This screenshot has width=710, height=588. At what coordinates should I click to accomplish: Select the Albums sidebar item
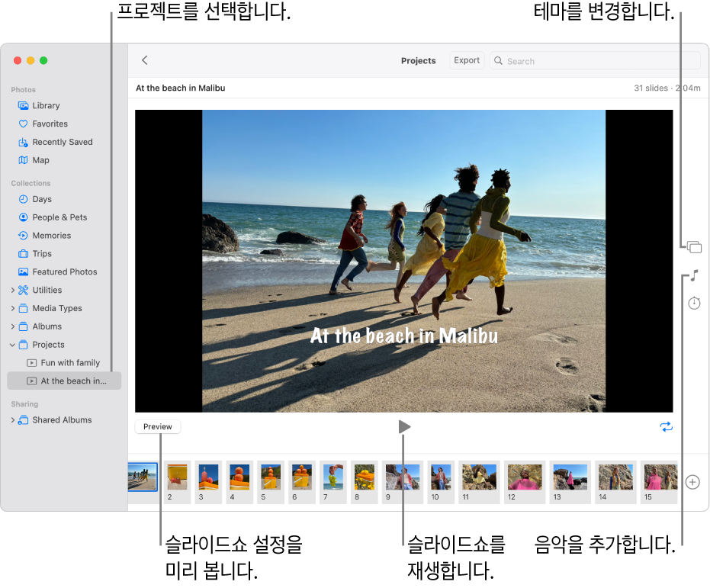[47, 326]
